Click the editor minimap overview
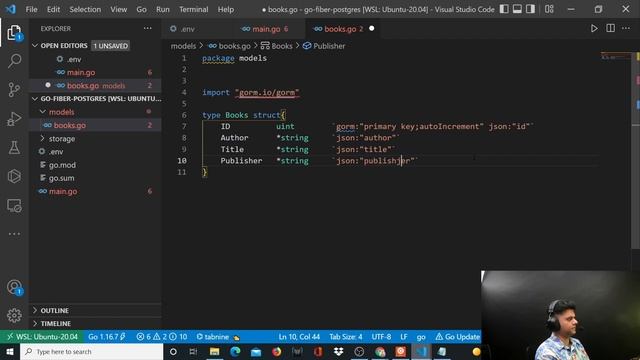The height and width of the screenshot is (360, 640). 616,57
